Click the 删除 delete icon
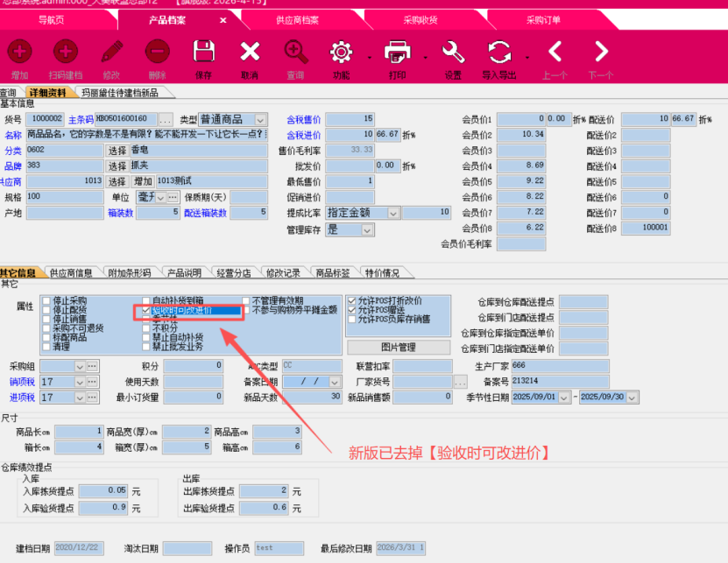 point(158,52)
